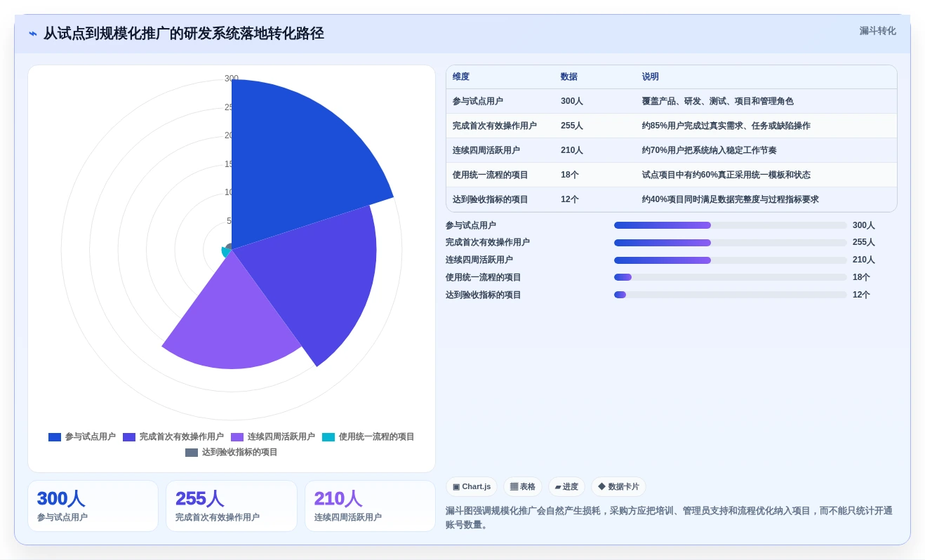This screenshot has height=560, width=925.
Task: Click the 维度 column header
Action: point(461,77)
